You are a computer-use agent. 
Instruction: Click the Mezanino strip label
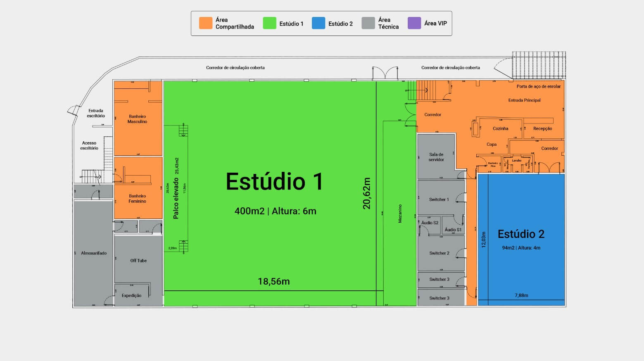point(400,214)
